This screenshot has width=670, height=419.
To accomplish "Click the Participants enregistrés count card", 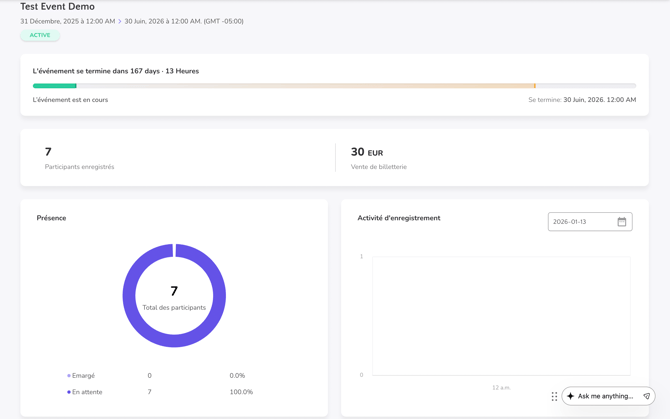I will (x=79, y=158).
